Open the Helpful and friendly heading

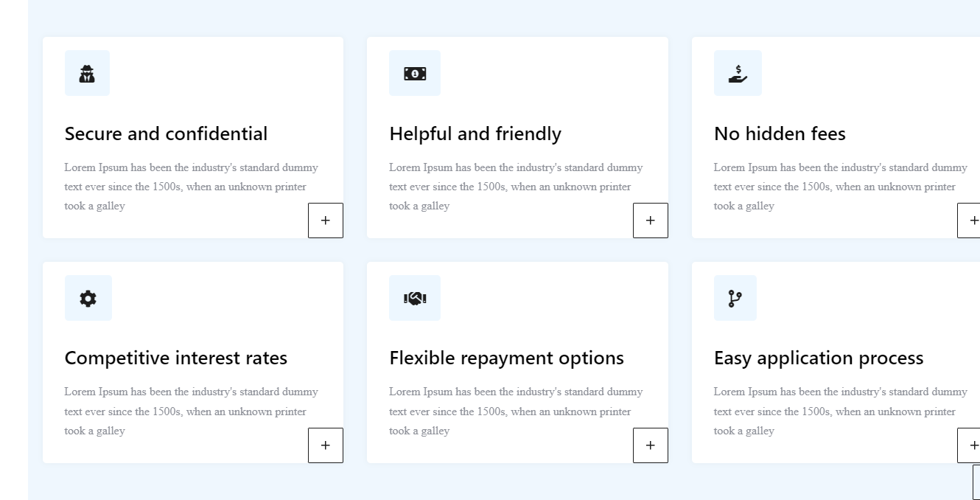(x=475, y=133)
